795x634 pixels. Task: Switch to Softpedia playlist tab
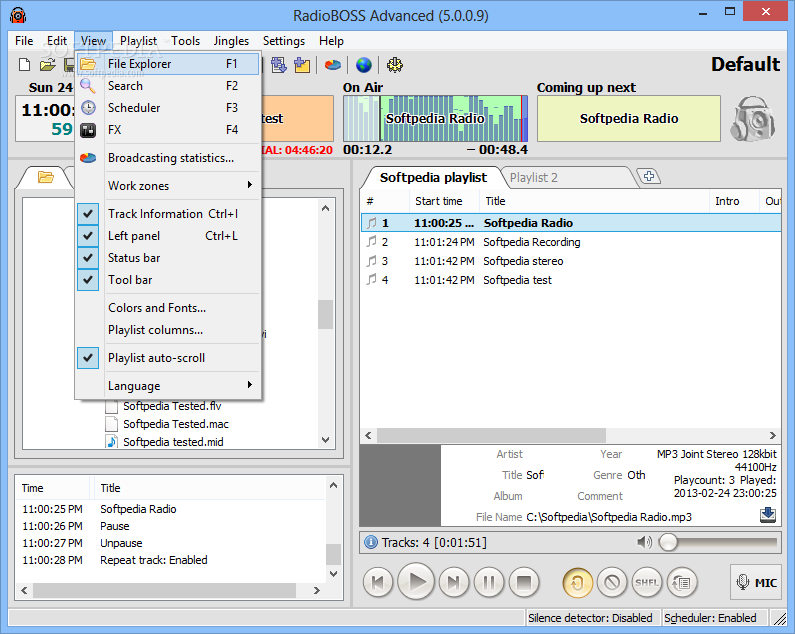433,178
